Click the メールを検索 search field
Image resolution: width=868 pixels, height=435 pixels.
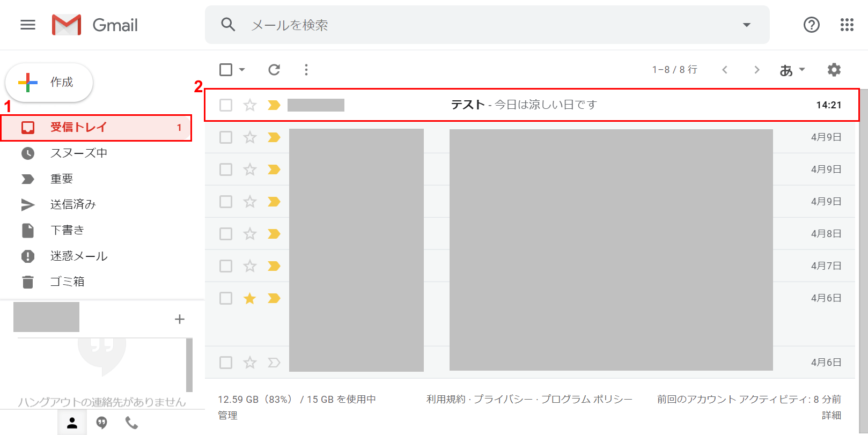click(x=487, y=25)
